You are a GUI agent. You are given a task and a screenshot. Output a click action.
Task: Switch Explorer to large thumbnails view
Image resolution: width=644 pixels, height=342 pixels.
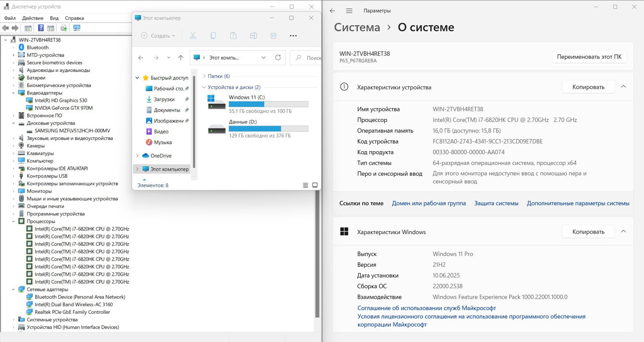[315, 185]
